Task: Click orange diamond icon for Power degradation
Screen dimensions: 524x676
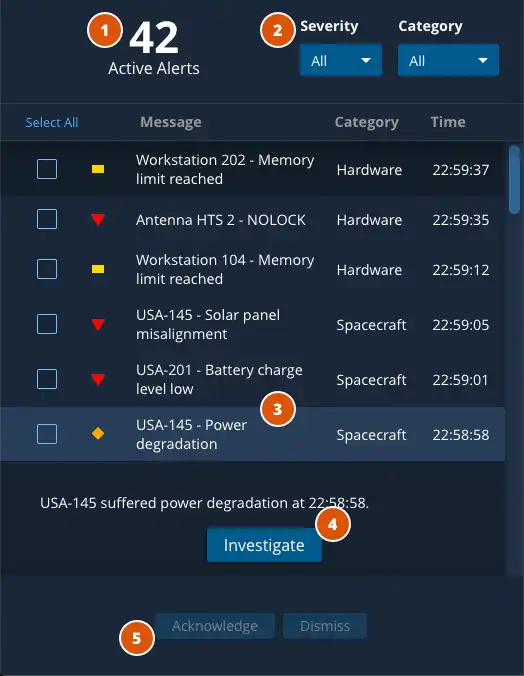Action: [98, 434]
